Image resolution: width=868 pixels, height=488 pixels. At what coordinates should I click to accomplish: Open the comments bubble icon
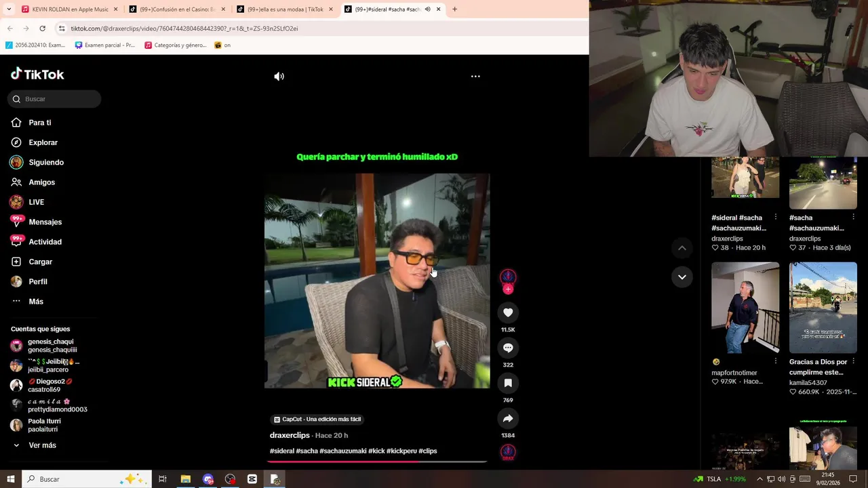[x=508, y=348]
